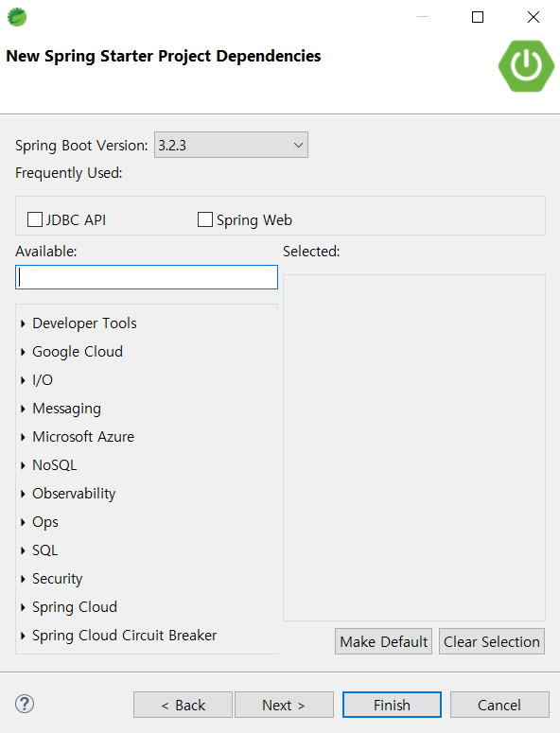Viewport: 560px width, 733px height.
Task: Click the Make Default button
Action: pyautogui.click(x=383, y=641)
